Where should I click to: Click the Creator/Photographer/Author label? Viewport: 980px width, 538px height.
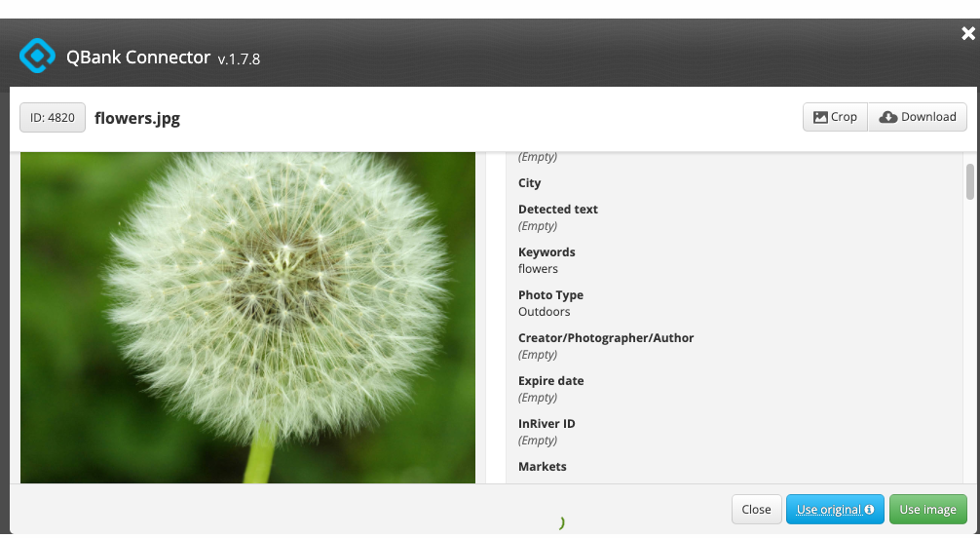606,338
